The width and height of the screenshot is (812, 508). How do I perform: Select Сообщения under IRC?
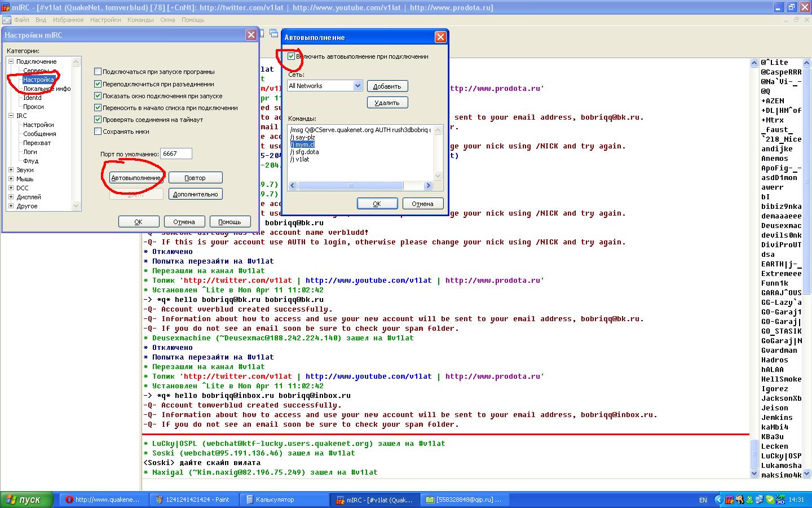(39, 134)
